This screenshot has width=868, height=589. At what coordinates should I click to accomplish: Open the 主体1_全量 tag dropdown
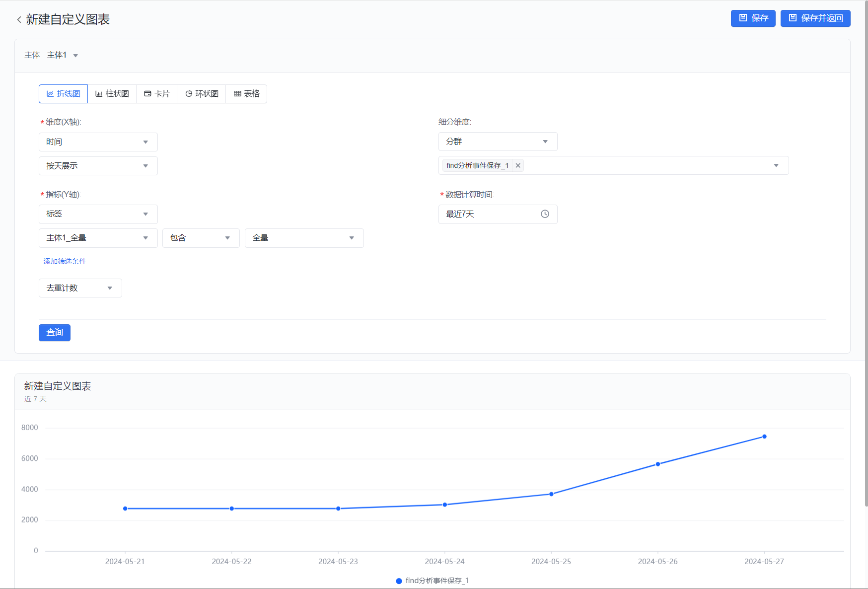click(x=98, y=238)
